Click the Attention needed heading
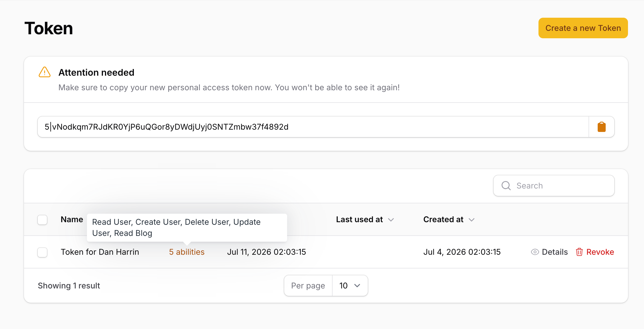The width and height of the screenshot is (644, 329). coord(96,73)
